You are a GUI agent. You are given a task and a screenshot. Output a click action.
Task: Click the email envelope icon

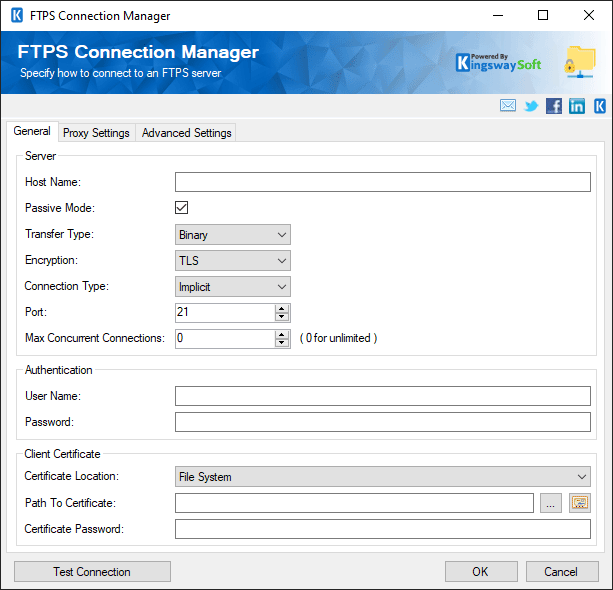tap(507, 106)
